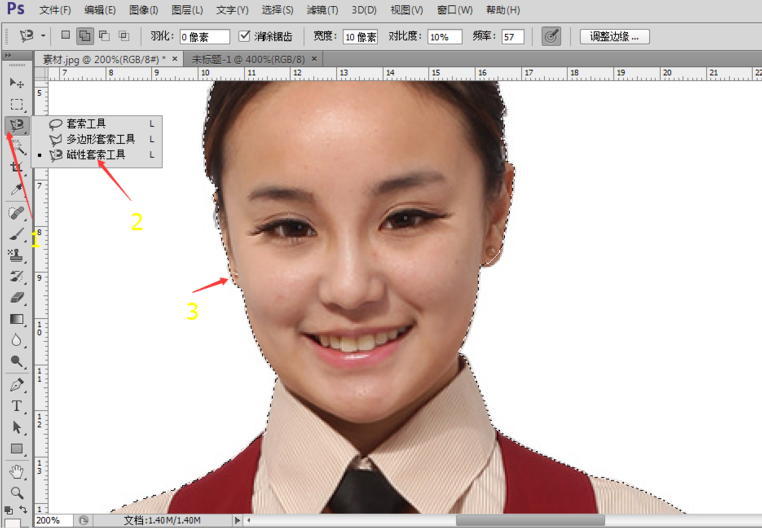Select the Rectangular Marquee tool
Viewport: 762px width, 528px height.
(17, 105)
